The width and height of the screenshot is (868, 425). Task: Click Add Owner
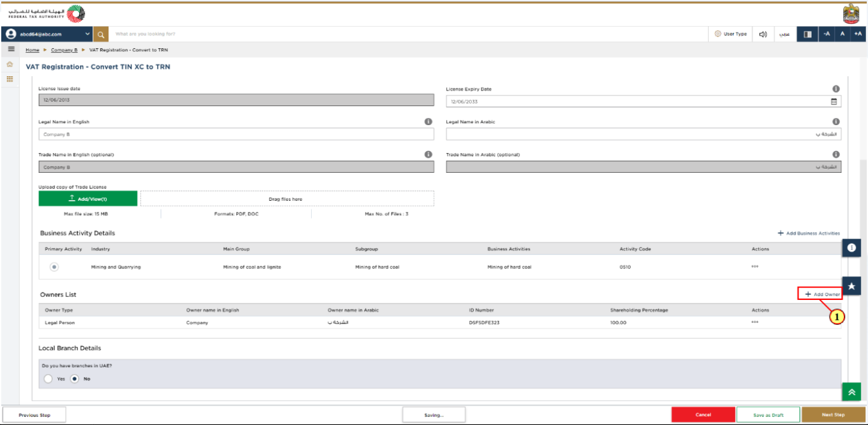click(x=823, y=294)
